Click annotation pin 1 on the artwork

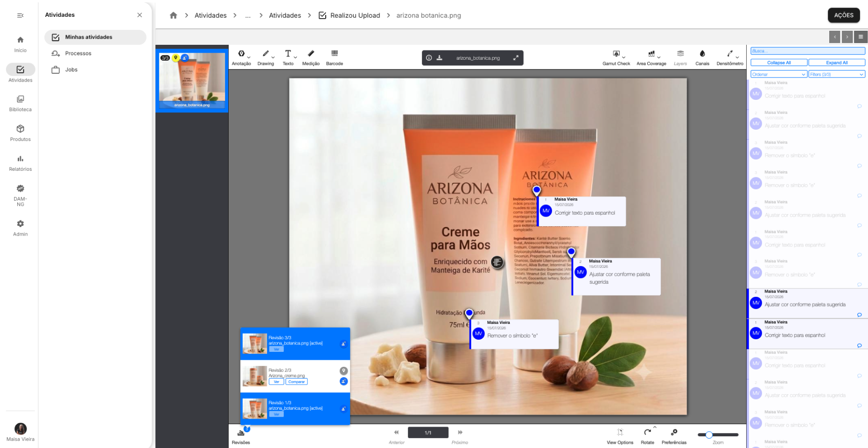(537, 190)
